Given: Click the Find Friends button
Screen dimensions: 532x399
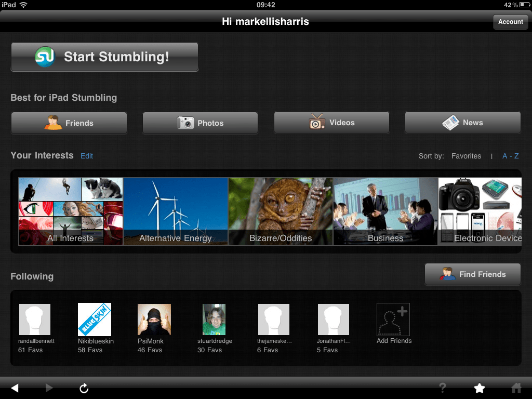Looking at the screenshot, I should 472,274.
